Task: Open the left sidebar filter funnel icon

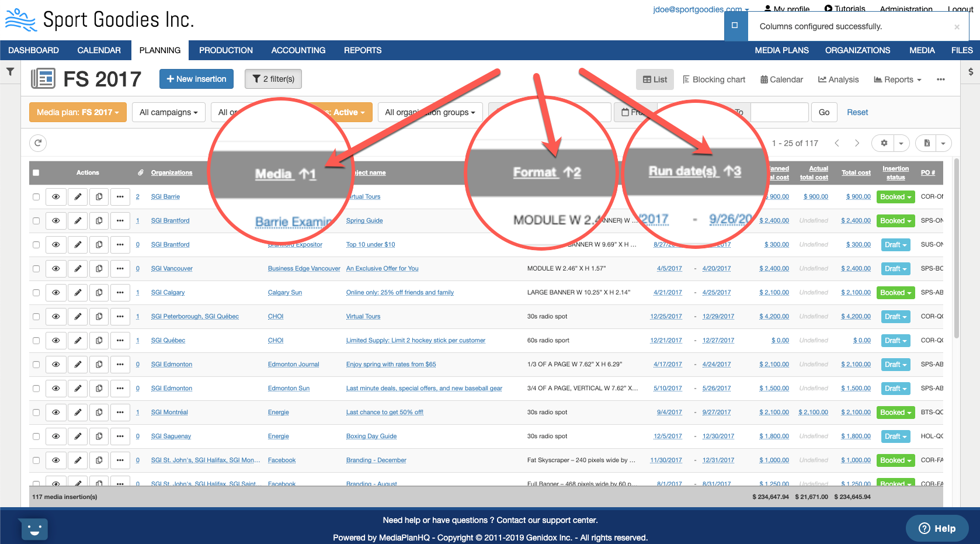Action: pos(10,72)
